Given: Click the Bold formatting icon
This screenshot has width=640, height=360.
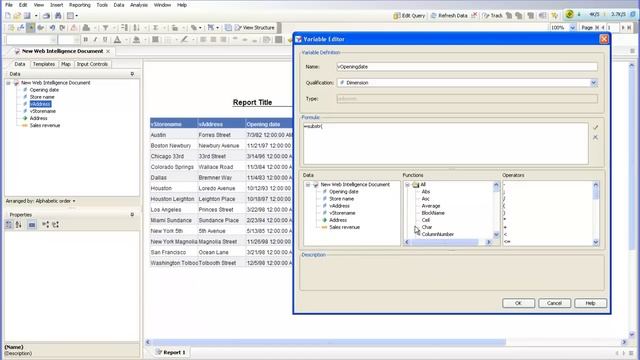Looking at the screenshot, I should point(85,40).
